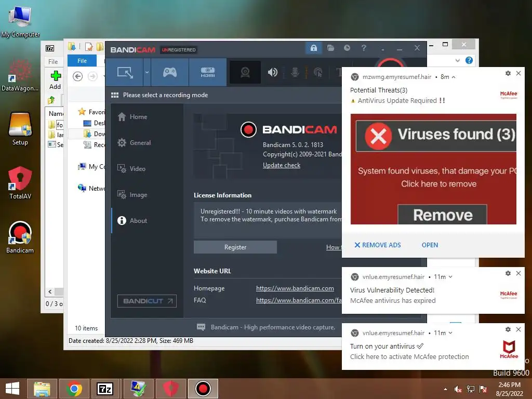Launch Bandicut from sidebar button

click(147, 301)
